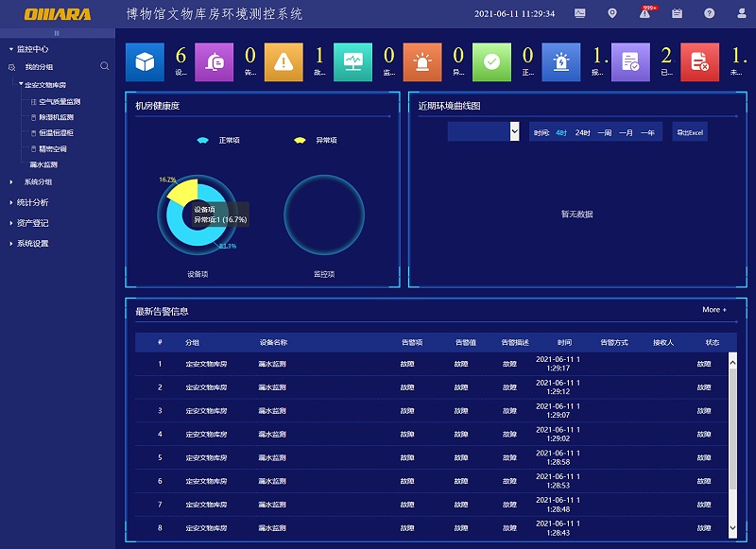Select the 24时 time range option
The width and height of the screenshot is (756, 549).
pos(582,132)
